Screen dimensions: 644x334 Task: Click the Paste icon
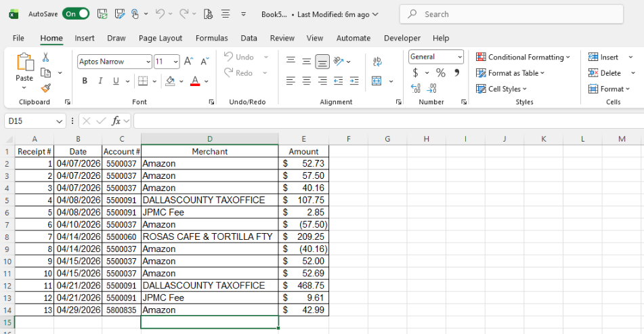[25, 62]
